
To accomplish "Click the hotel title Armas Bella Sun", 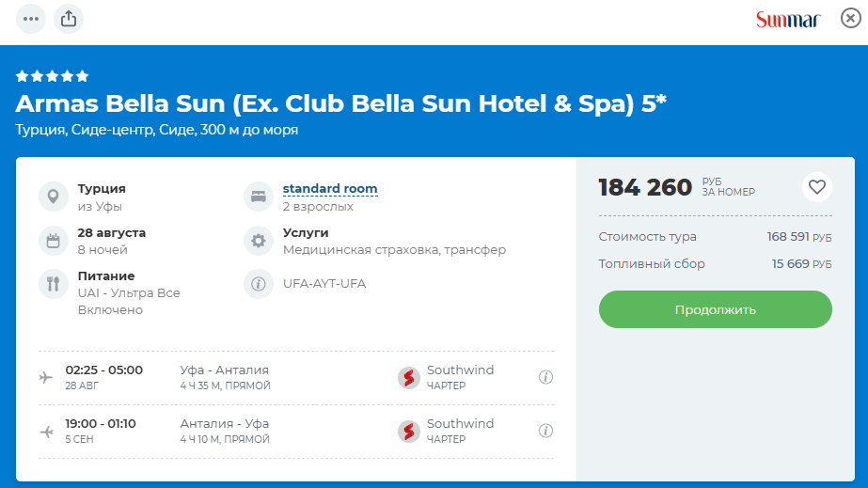I will pos(340,103).
